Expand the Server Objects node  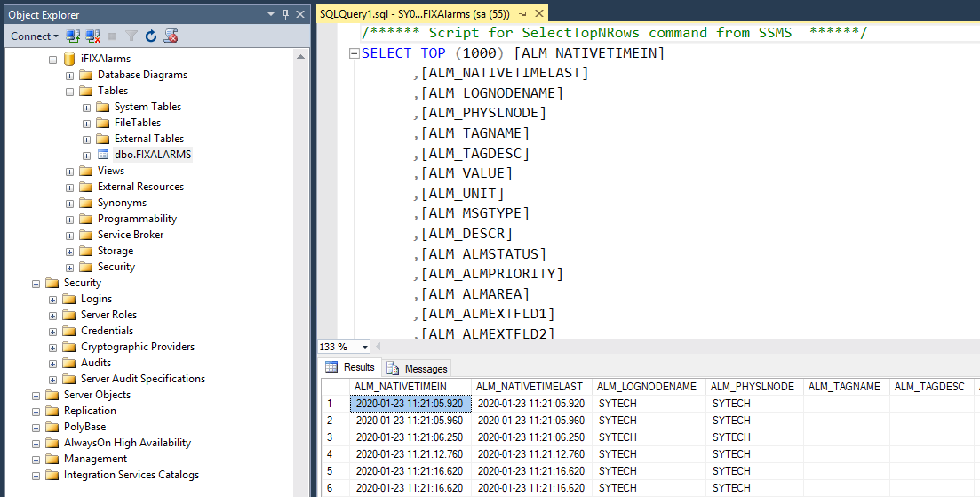click(36, 396)
